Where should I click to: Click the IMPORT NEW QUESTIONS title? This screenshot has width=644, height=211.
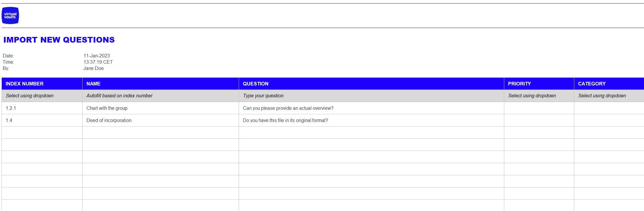[x=59, y=40]
